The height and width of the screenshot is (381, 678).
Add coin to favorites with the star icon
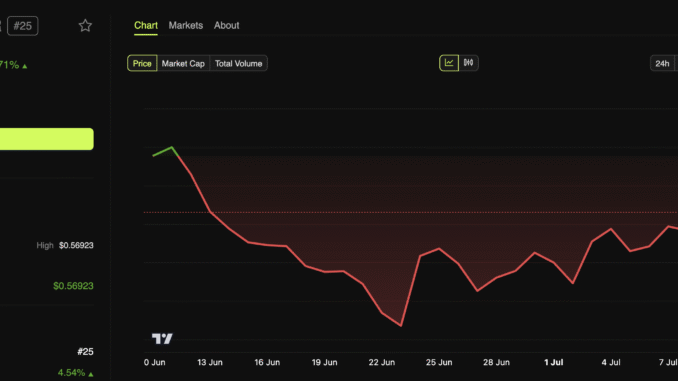[x=85, y=26]
